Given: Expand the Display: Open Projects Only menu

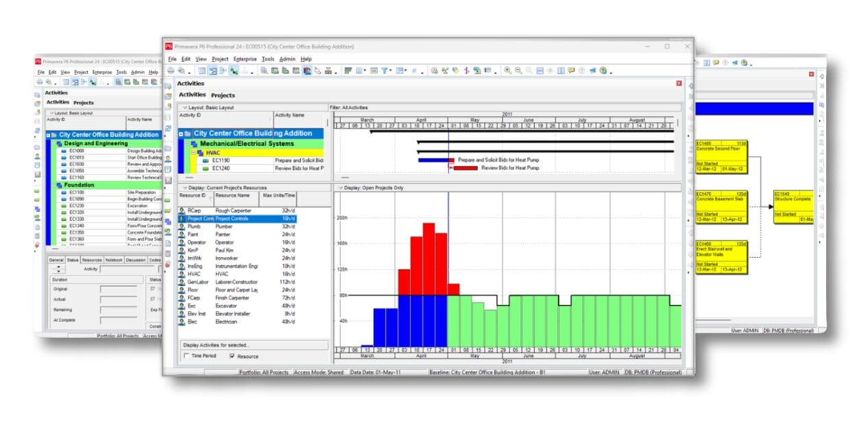Looking at the screenshot, I should click(x=339, y=187).
